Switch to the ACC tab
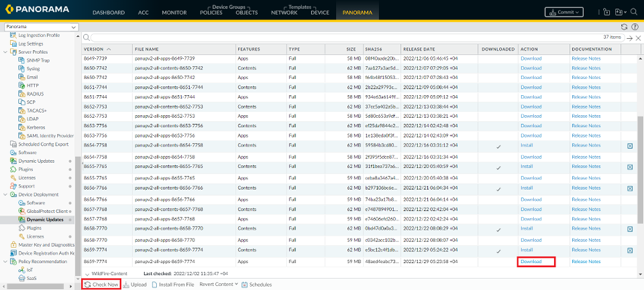644x290 pixels. click(x=144, y=13)
